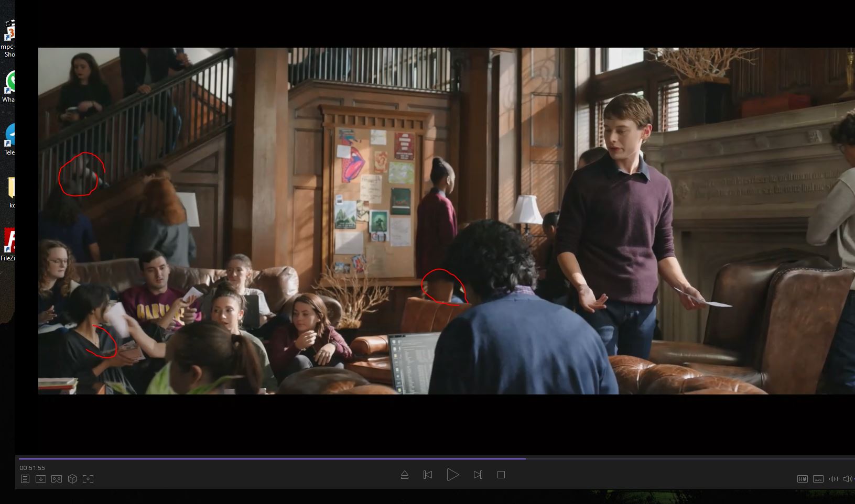The height and width of the screenshot is (504, 855).
Task: Click the 00:51:55 elapsed time display
Action: [33, 468]
